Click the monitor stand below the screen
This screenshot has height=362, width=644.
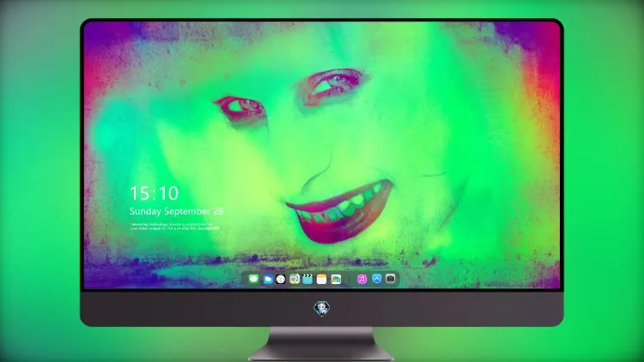[x=322, y=344]
